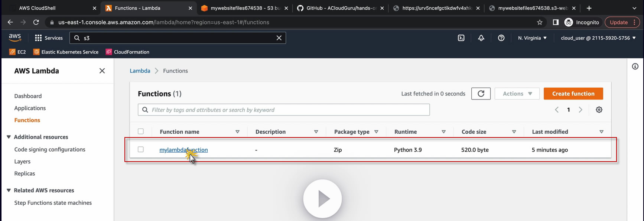
Task: Switch to the GitHub ACloudGuru tab
Action: 341,8
